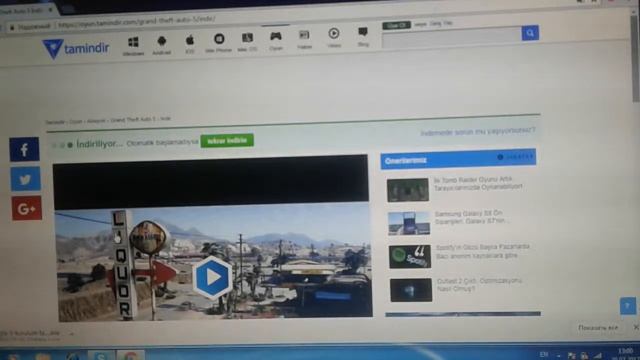This screenshot has width=640, height=360.
Task: Click the green 'tekrar indirin' button
Action: coord(227,141)
